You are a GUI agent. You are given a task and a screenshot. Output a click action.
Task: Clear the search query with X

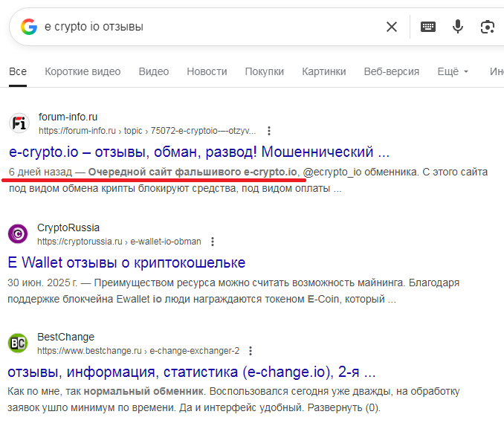coord(392,27)
